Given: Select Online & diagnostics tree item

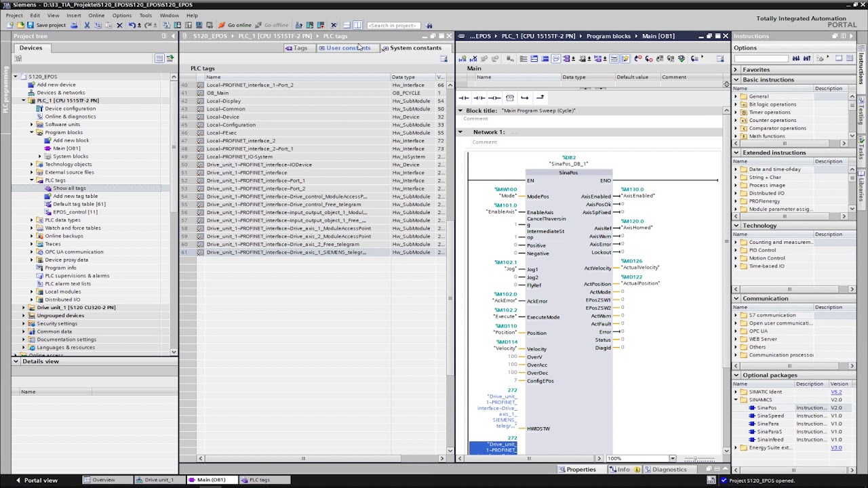Looking at the screenshot, I should coord(70,117).
